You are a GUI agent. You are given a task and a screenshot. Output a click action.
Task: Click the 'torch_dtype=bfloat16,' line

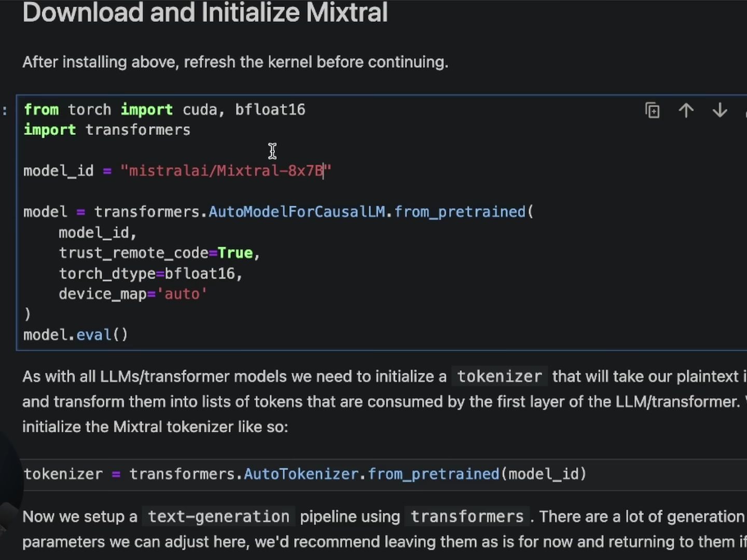click(150, 274)
